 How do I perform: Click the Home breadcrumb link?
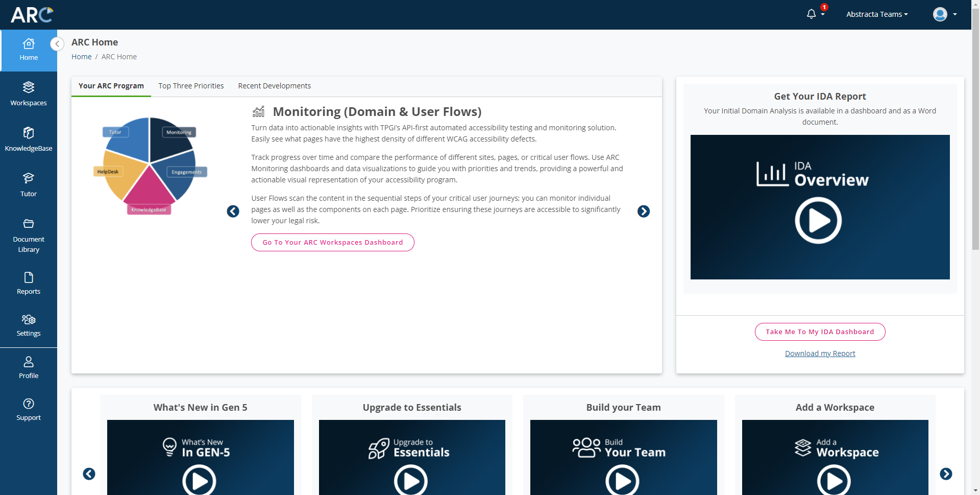coord(81,56)
